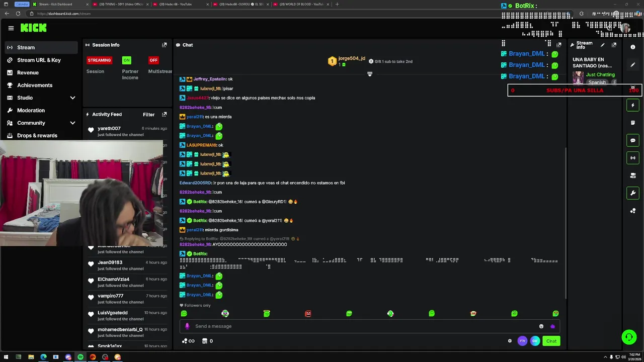This screenshot has width=644, height=362.
Task: Click the STREAMING session status badge
Action: (99, 60)
